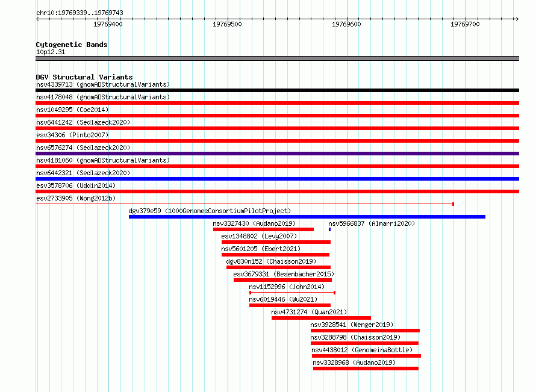536x392 pixels.
Task: Click the ruler's right end arrow
Action: tap(517, 19)
